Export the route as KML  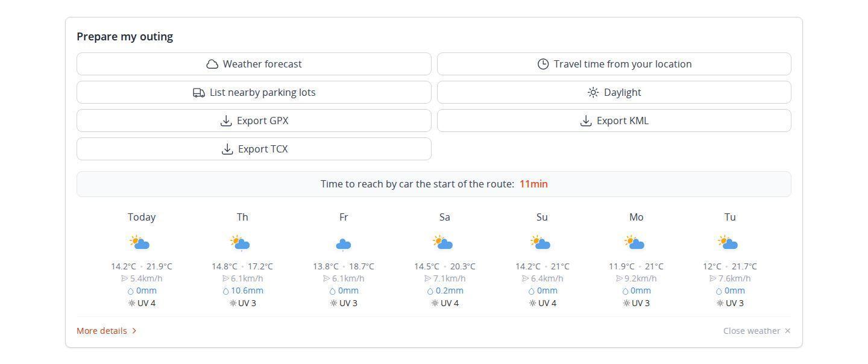tap(614, 121)
